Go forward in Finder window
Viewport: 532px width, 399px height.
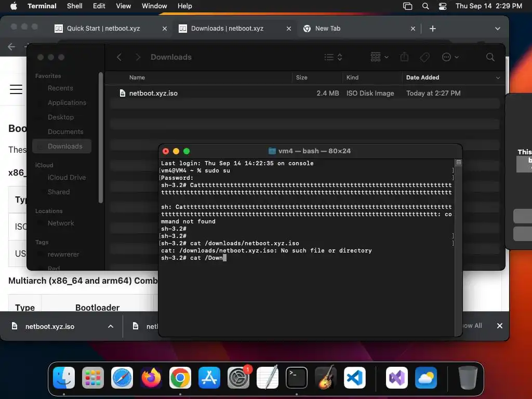click(138, 57)
